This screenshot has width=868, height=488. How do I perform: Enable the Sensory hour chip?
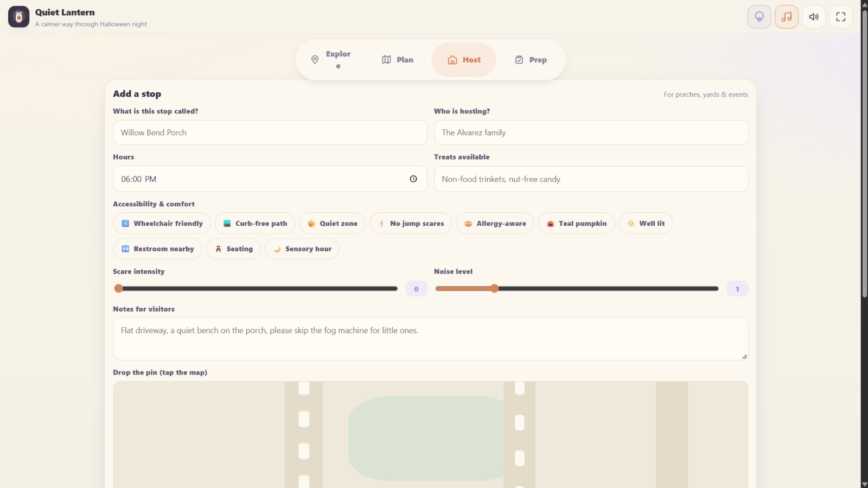pyautogui.click(x=302, y=249)
